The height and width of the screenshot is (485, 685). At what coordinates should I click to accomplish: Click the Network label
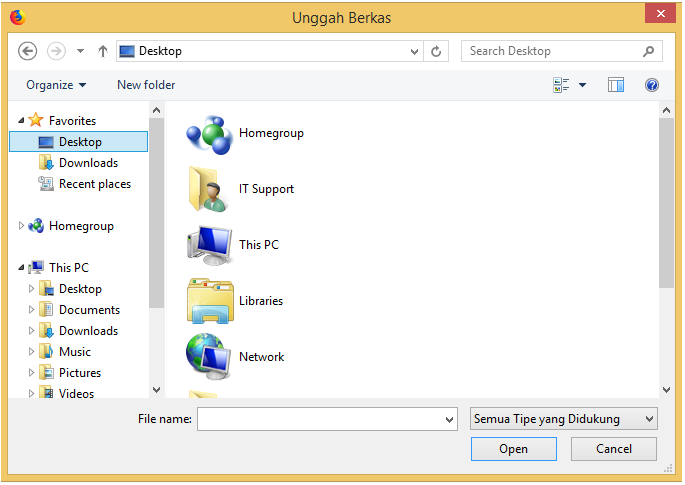point(261,357)
